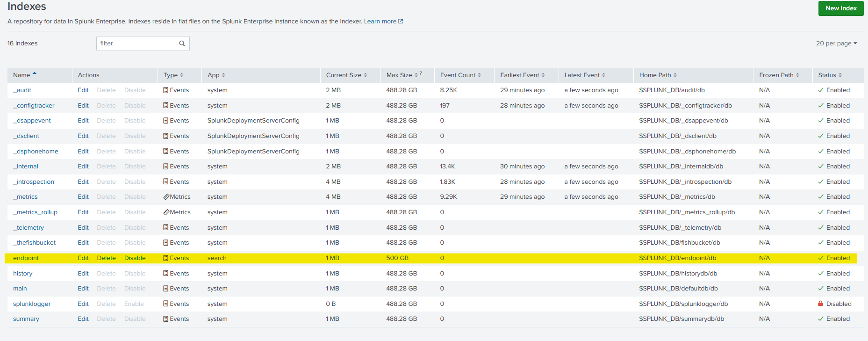The height and width of the screenshot is (341, 868).
Task: Sort by Current Size column
Action: point(347,75)
